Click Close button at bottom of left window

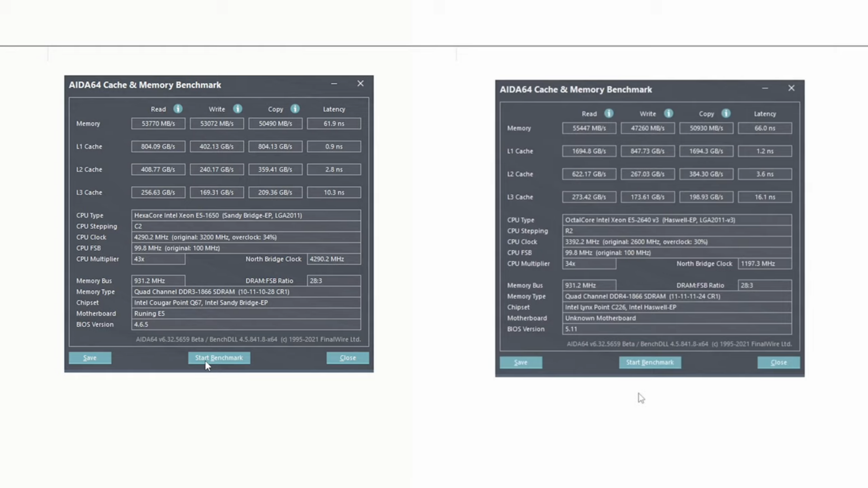click(x=348, y=358)
